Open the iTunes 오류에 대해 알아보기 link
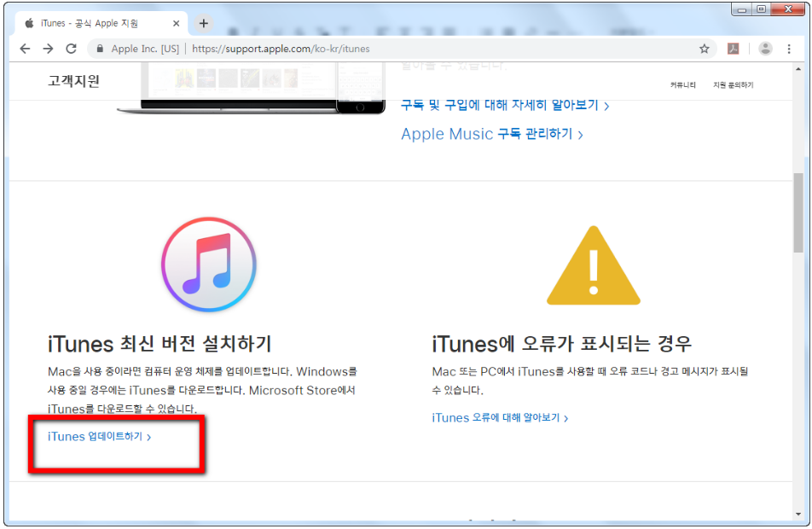812x529 pixels. click(500, 417)
